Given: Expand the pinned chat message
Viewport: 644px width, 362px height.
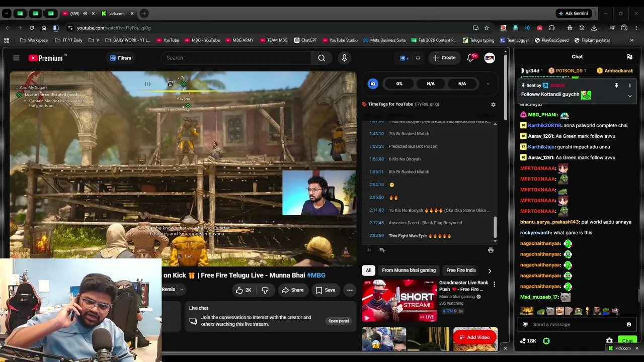Looking at the screenshot, I should tap(629, 96).
